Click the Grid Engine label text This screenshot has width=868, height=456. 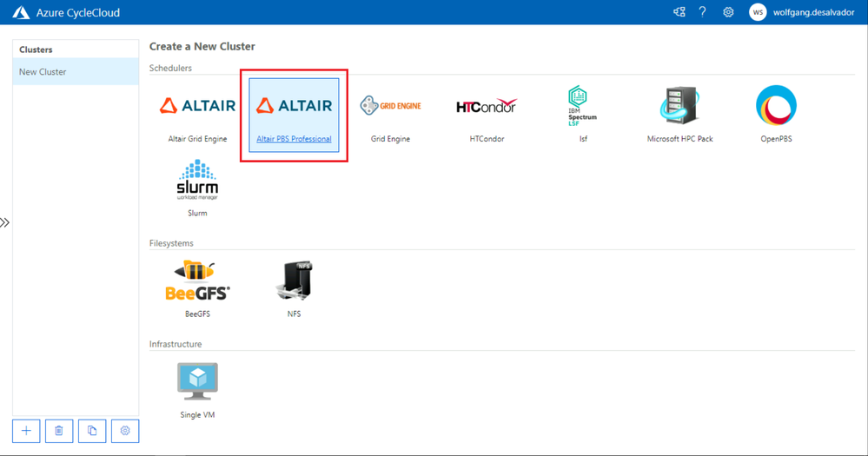(390, 139)
